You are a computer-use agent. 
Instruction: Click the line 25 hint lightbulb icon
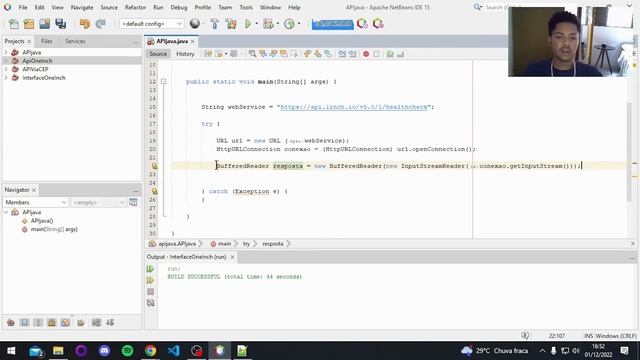[x=154, y=191]
